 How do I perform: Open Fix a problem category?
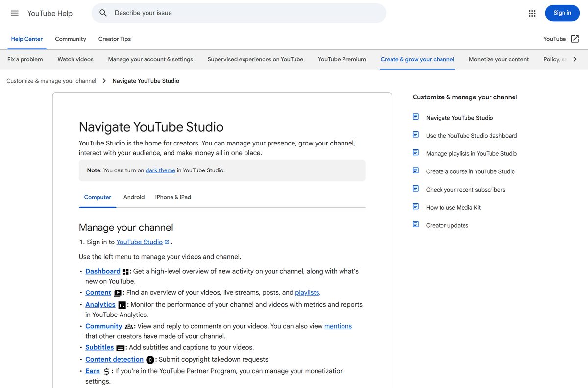coord(25,59)
